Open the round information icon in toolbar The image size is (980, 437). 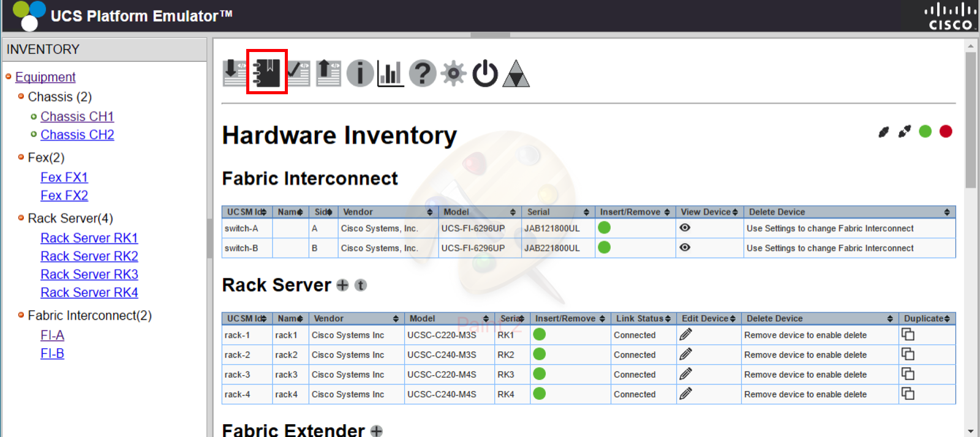360,73
